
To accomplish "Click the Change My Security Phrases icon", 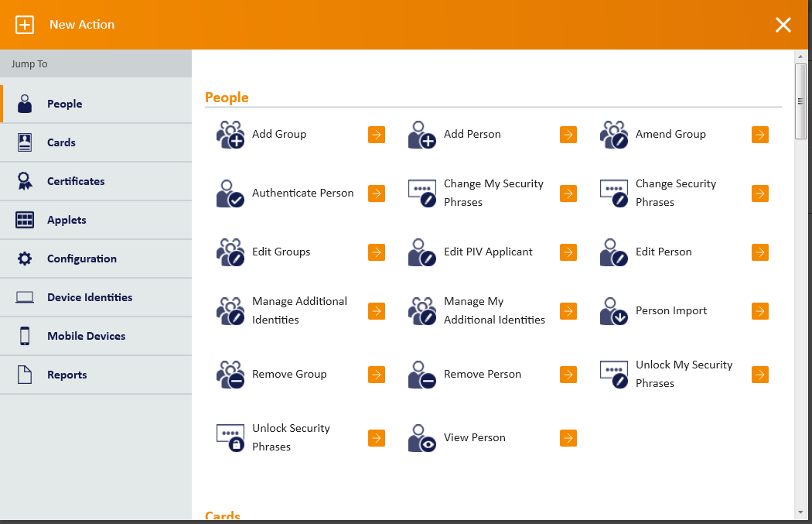I will pyautogui.click(x=421, y=194).
